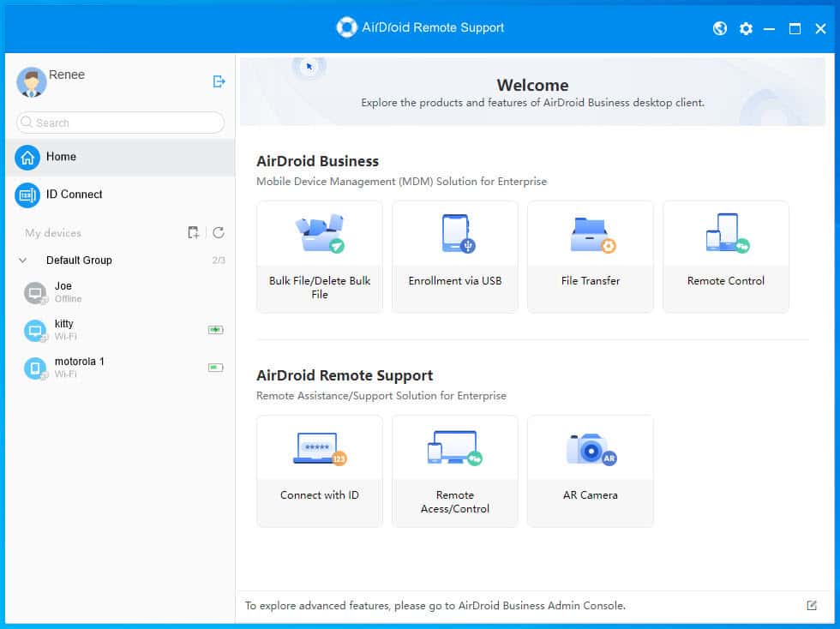Click the Remote Access/Control monitor icon

pyautogui.click(x=455, y=447)
